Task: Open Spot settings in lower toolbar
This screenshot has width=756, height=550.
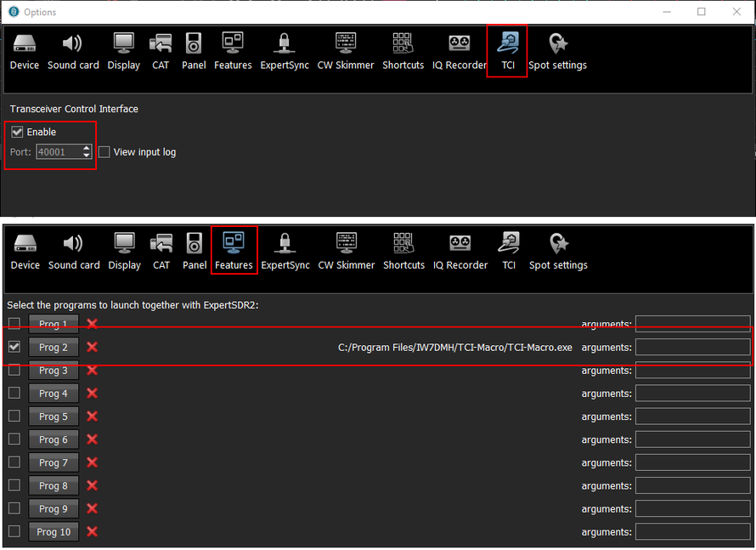Action: [558, 252]
